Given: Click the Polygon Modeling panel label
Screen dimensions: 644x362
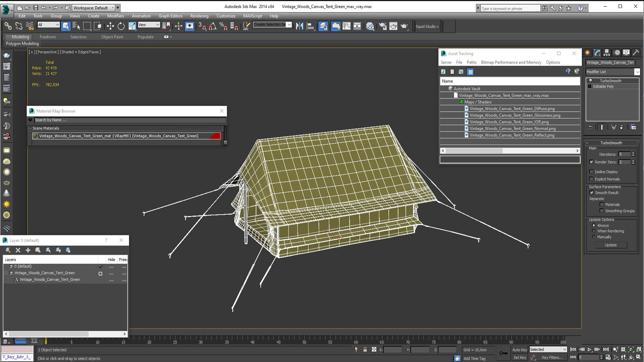Looking at the screenshot, I should click(22, 44).
